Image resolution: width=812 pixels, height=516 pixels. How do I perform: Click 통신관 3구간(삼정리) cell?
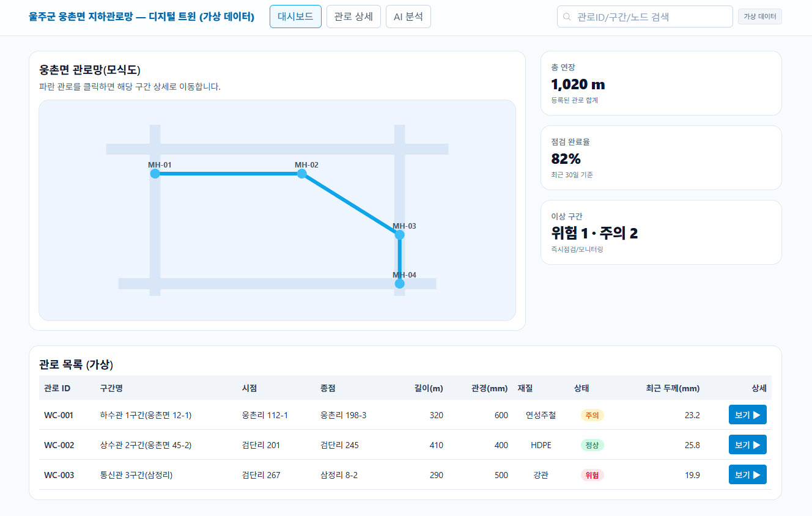pos(136,475)
